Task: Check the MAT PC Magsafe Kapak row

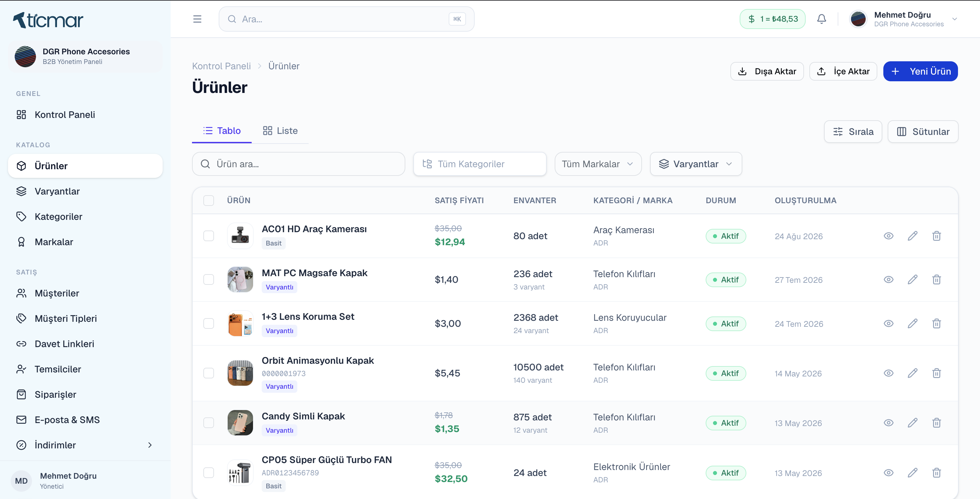Action: 208,280
